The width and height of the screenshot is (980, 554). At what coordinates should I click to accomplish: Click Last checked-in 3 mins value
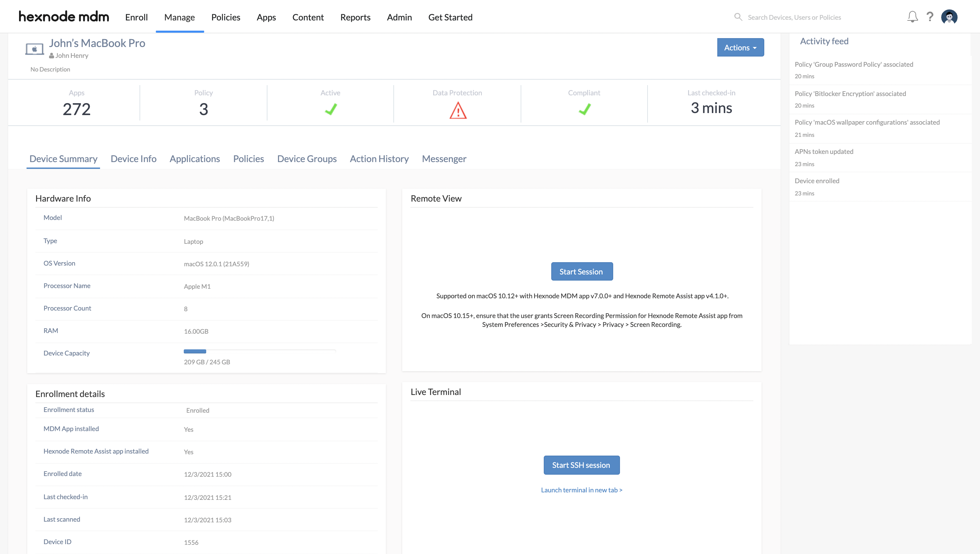(x=712, y=108)
